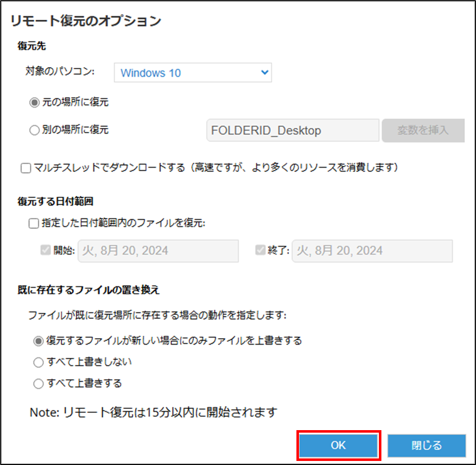Click the 開始 date field

158,251
